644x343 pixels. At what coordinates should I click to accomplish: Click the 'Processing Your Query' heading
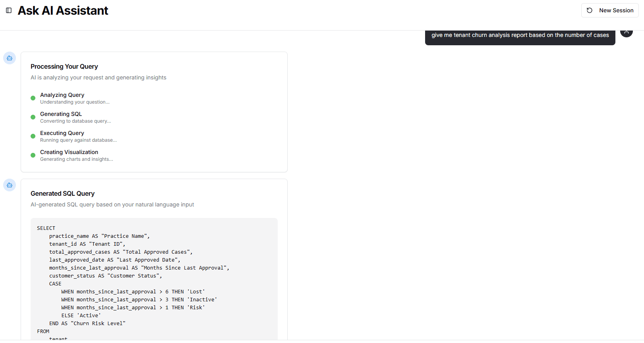(x=64, y=66)
